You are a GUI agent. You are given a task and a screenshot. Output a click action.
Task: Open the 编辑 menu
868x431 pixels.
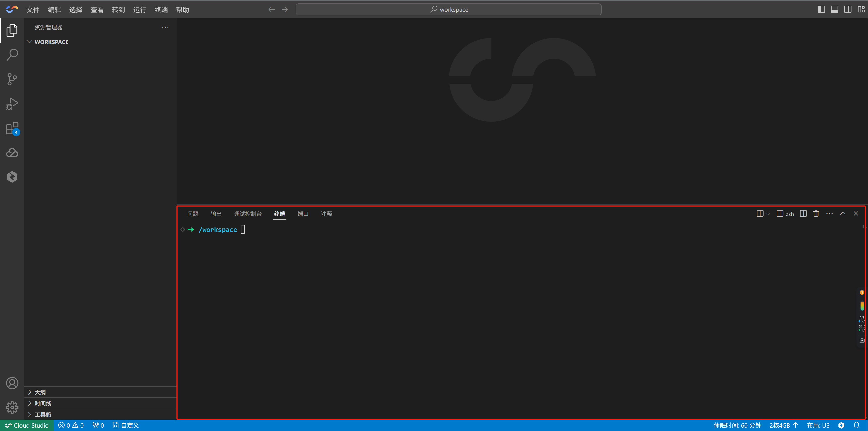[54, 10]
